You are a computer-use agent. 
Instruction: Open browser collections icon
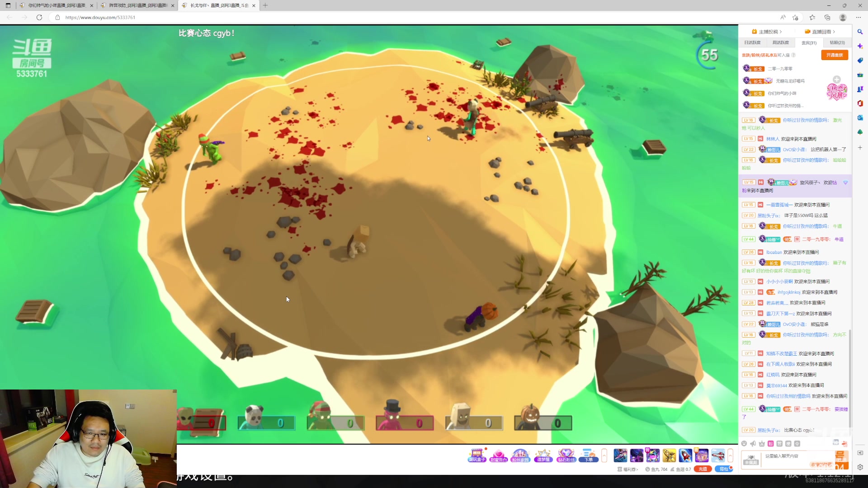coord(827,18)
